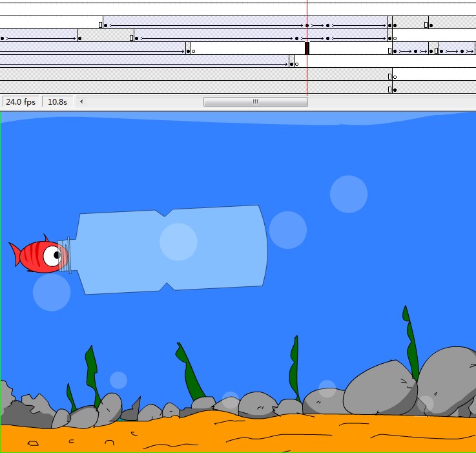
Task: Click the 24.0 fps frame rate field
Action: (x=21, y=102)
